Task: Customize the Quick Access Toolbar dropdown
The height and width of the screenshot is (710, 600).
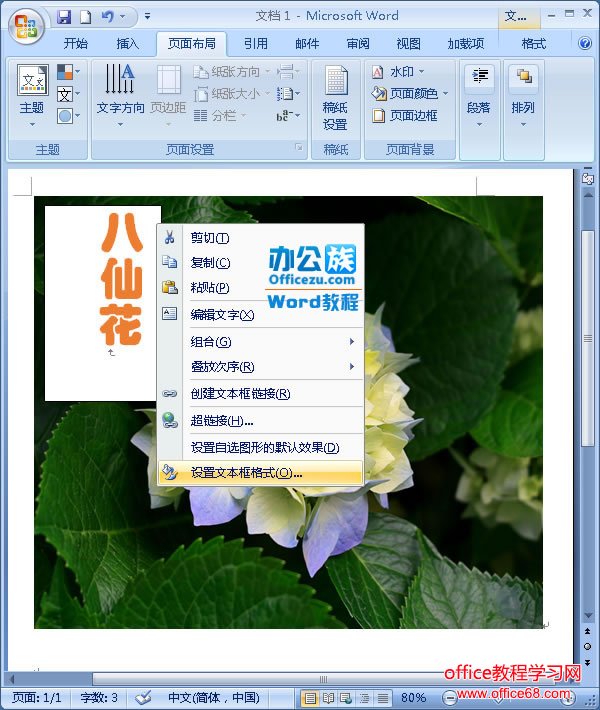Action: [147, 17]
